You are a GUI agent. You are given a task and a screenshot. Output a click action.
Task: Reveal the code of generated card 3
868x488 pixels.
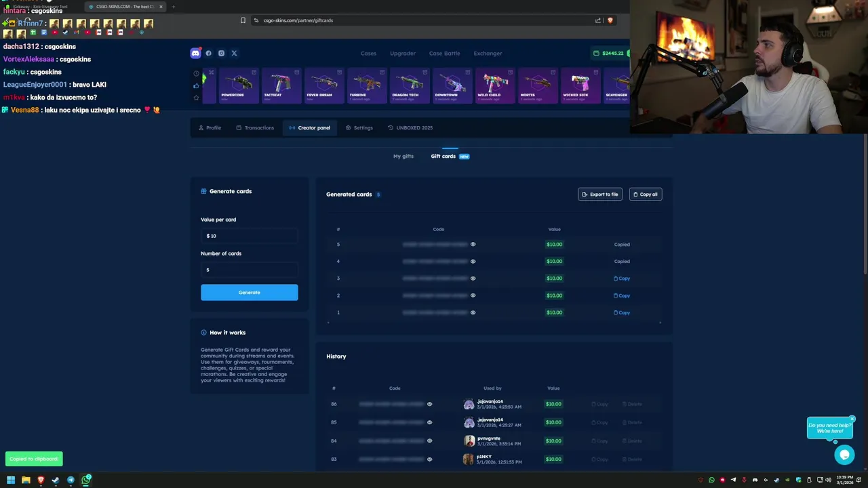point(473,278)
